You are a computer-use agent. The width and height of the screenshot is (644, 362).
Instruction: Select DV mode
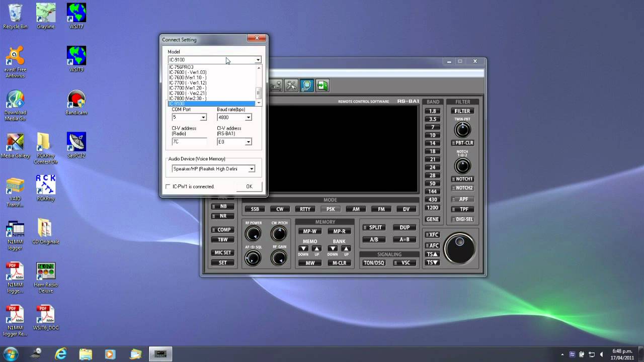click(x=406, y=209)
